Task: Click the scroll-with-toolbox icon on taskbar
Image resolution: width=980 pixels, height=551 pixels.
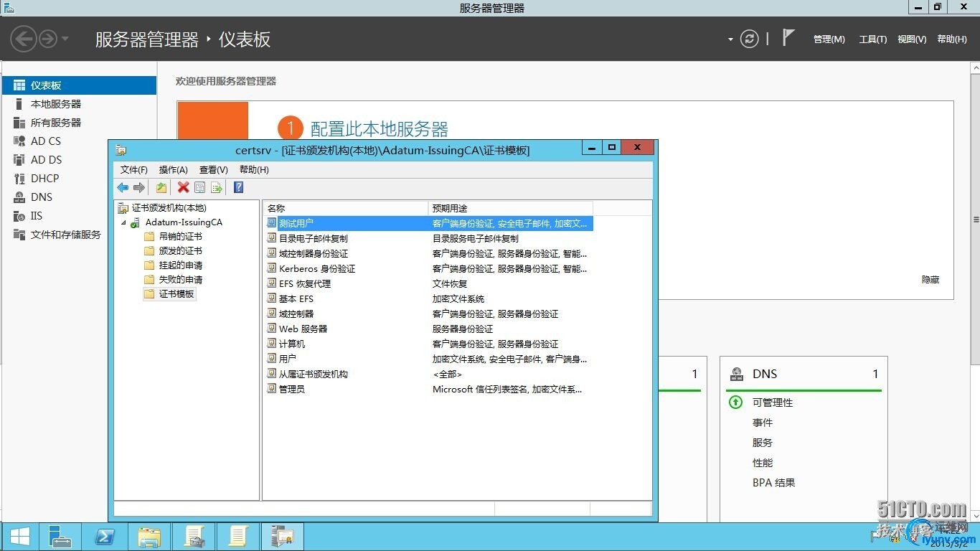Action: (x=194, y=537)
